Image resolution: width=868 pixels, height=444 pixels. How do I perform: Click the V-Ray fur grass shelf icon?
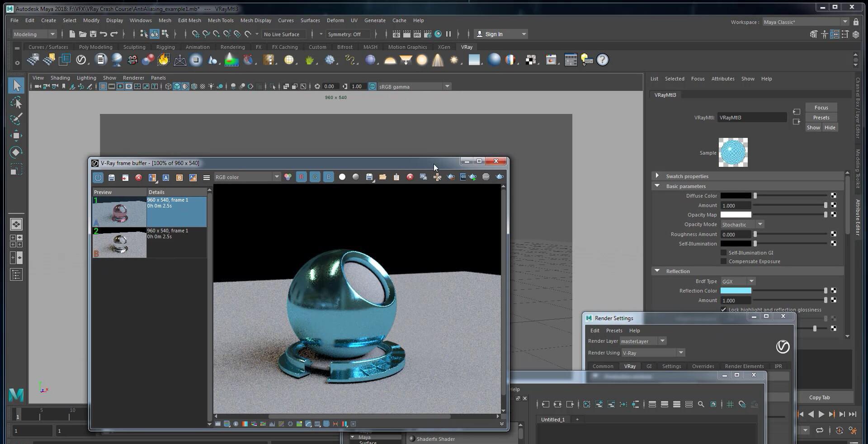pos(310,60)
